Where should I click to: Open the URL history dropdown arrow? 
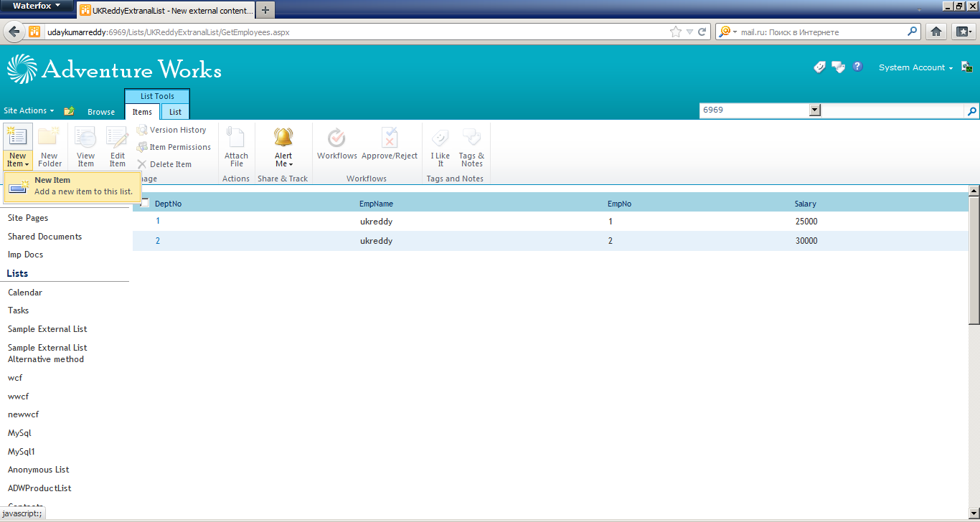689,32
